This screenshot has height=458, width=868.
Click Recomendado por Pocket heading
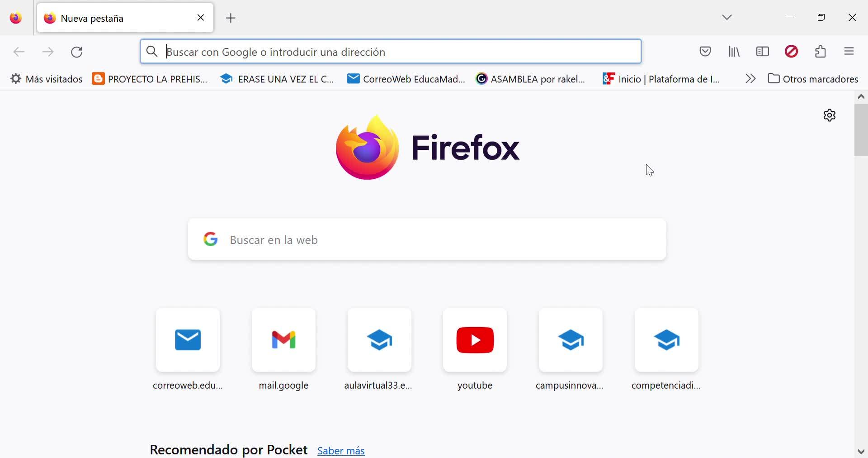[229, 450]
